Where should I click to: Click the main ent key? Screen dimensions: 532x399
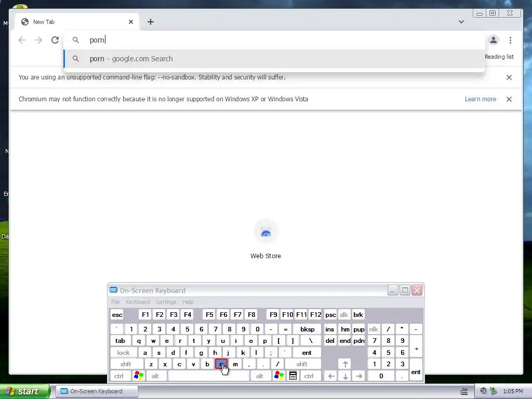coord(307,353)
